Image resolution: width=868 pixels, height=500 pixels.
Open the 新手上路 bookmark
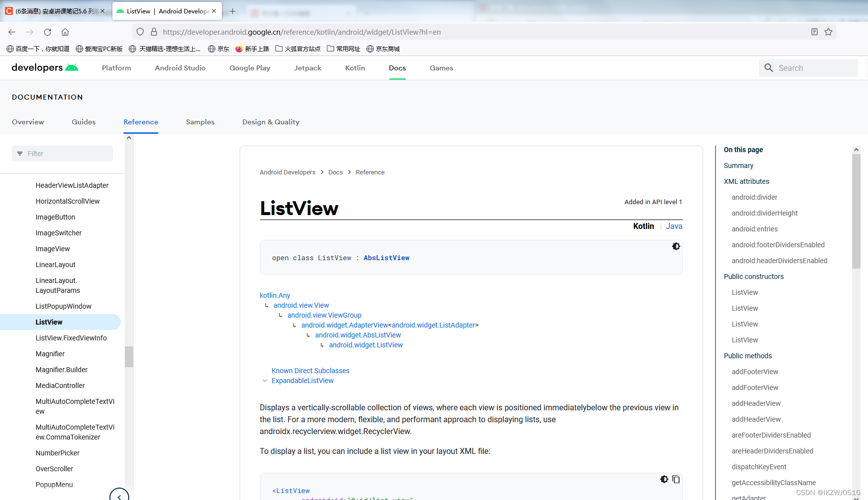pos(252,49)
